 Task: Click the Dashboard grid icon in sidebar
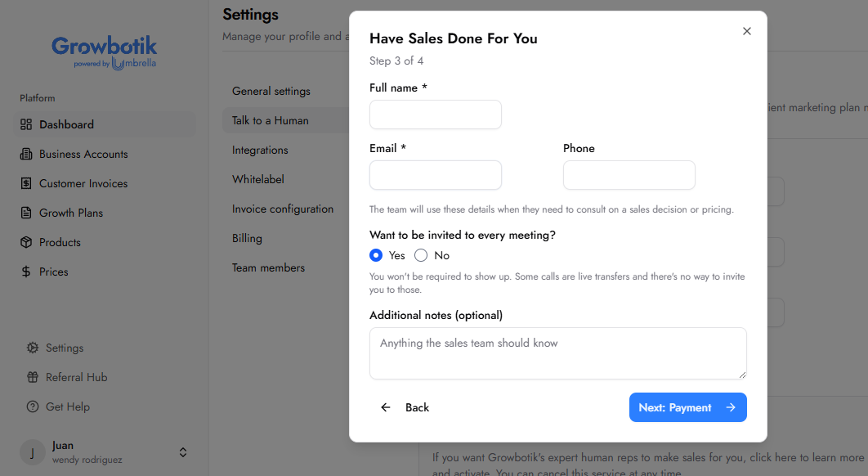(x=26, y=124)
